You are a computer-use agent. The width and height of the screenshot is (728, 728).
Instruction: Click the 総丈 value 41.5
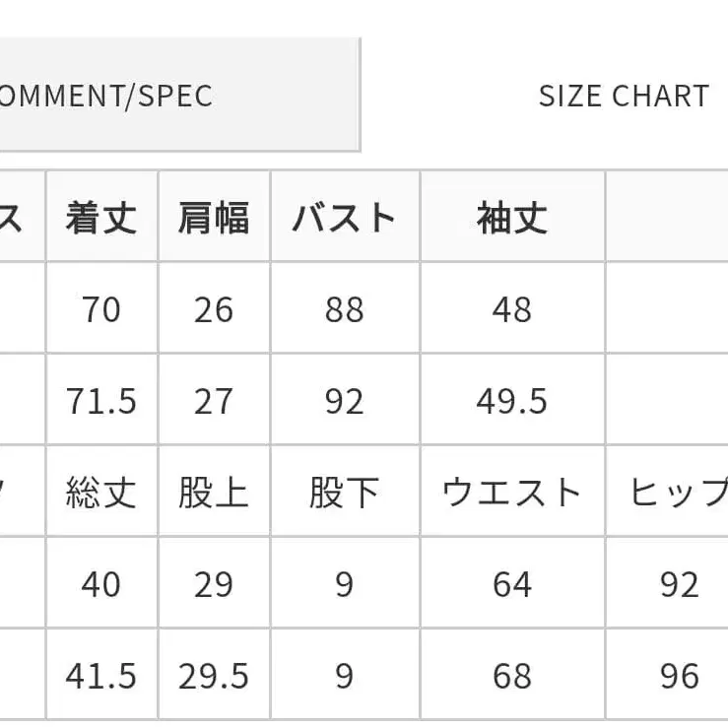[x=101, y=677]
